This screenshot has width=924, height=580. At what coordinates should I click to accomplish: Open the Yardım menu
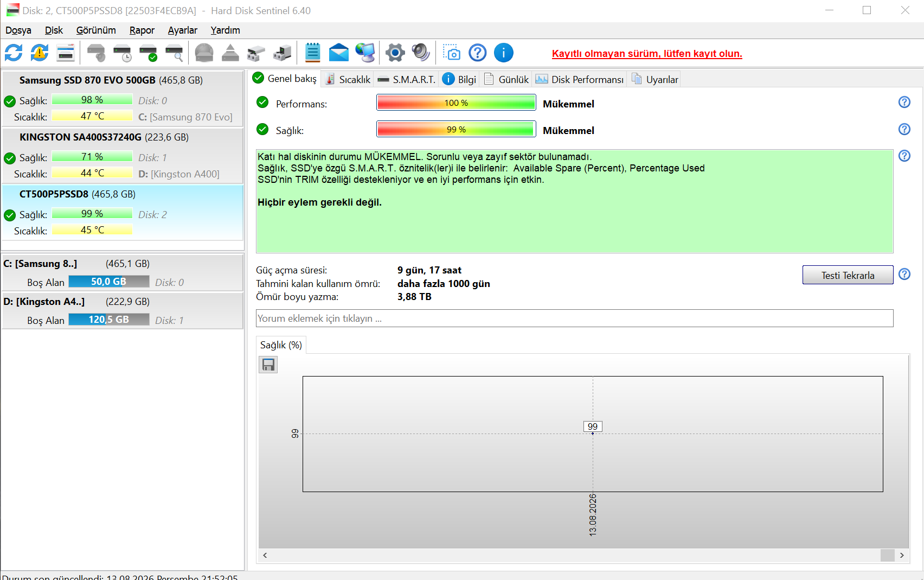point(226,30)
